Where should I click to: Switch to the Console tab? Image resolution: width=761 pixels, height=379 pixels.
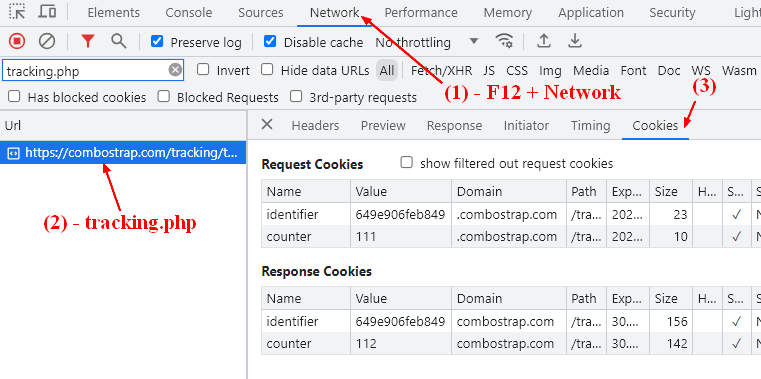tap(189, 13)
